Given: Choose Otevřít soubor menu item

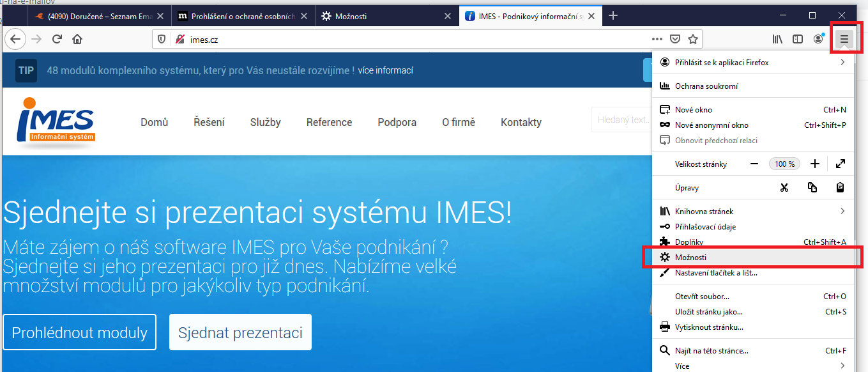Looking at the screenshot, I should (x=753, y=297).
